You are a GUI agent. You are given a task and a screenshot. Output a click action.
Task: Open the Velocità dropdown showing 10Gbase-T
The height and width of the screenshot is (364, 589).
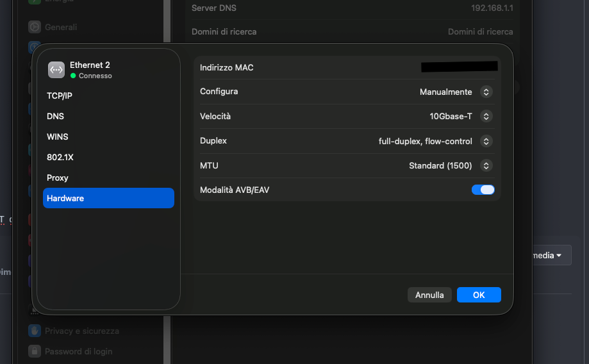486,116
